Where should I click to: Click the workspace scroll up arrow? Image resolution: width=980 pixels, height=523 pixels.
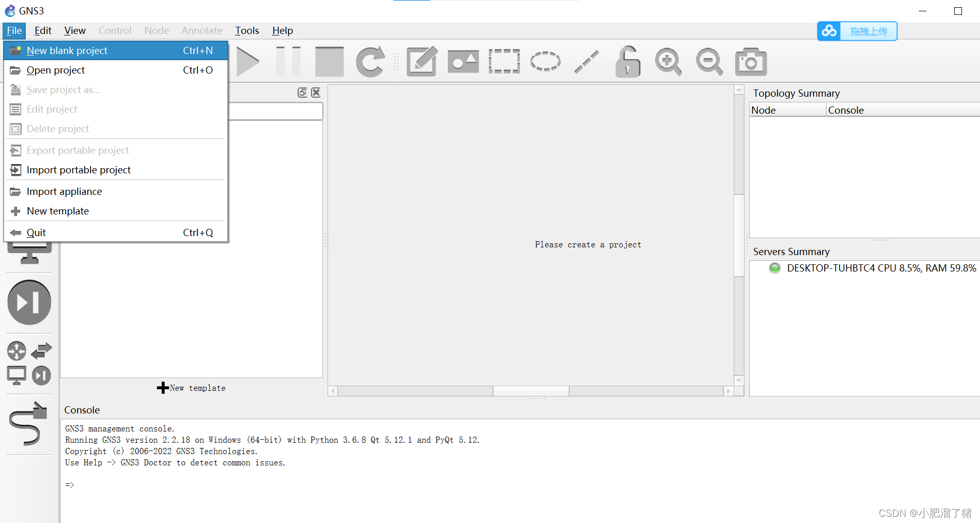(739, 90)
